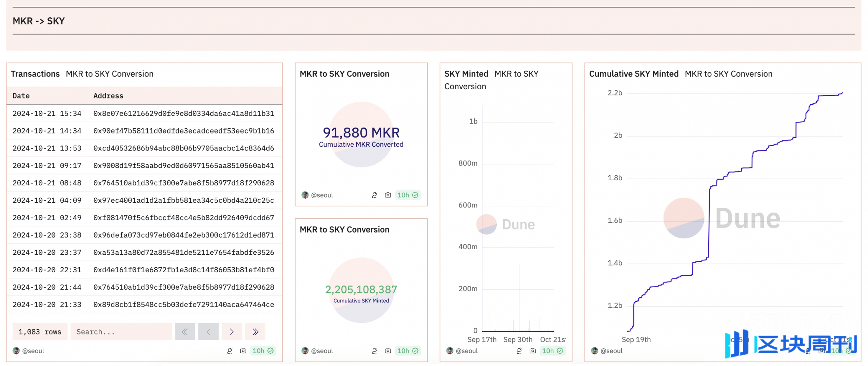Screen dimensions: 868x366
Task: Click the camera icon under Cumulative MKR Converted
Action: pyautogui.click(x=388, y=195)
